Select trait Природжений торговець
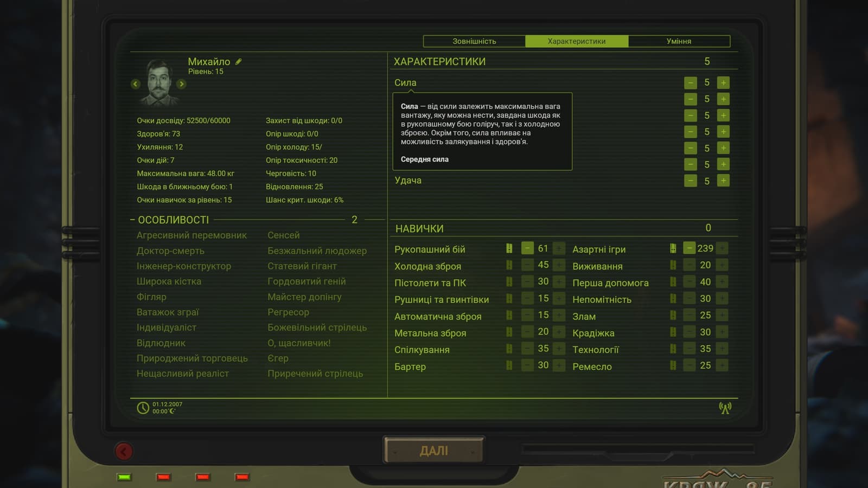The image size is (868, 488). tap(192, 358)
